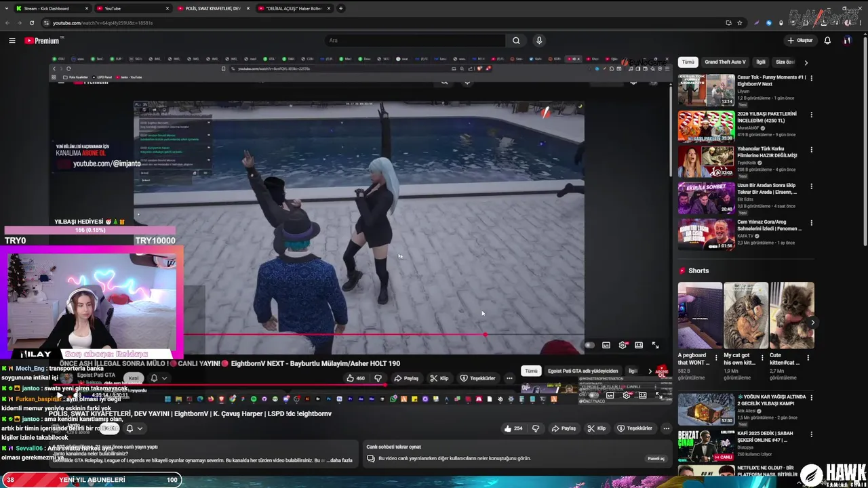
Task: Click the purple feather extension icon
Action: pos(755,22)
